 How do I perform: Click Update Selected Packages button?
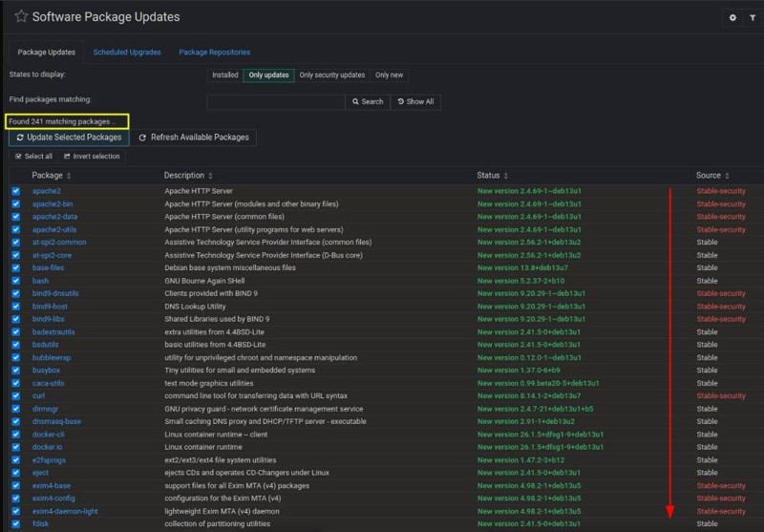tap(69, 138)
